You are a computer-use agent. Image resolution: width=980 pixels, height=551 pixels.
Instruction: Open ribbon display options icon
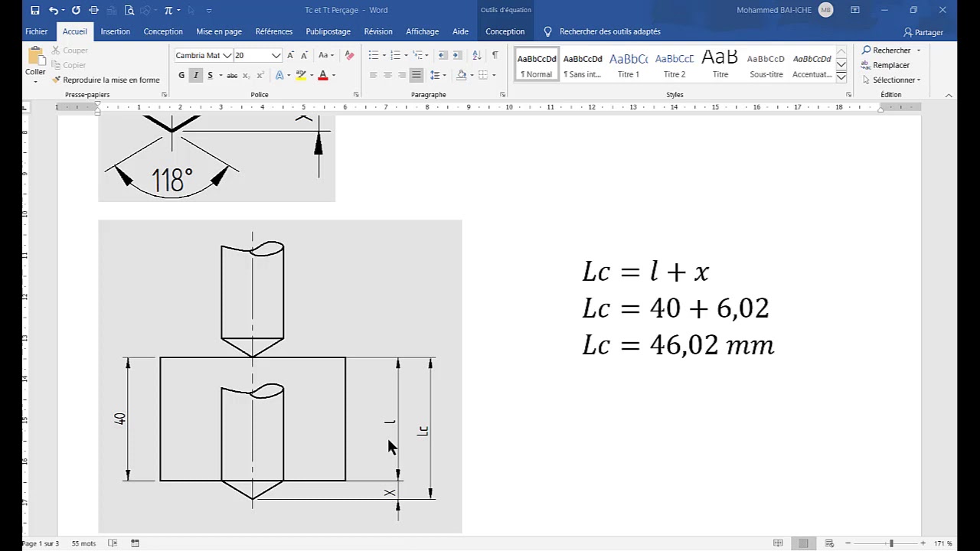(x=855, y=10)
